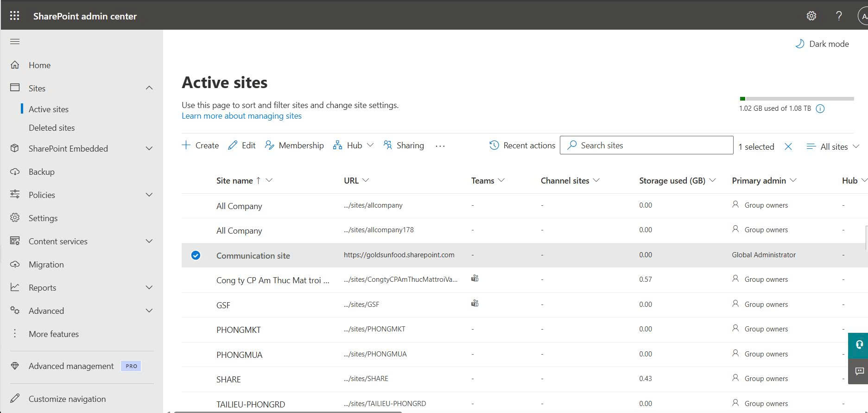Click the storage usage progress bar
868x413 pixels.
[x=797, y=99]
